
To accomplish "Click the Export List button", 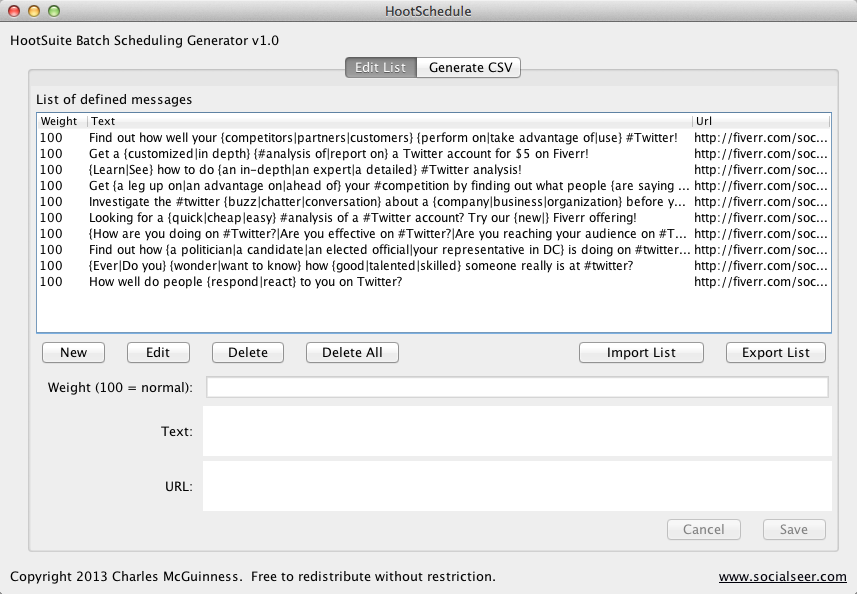I will pos(776,352).
